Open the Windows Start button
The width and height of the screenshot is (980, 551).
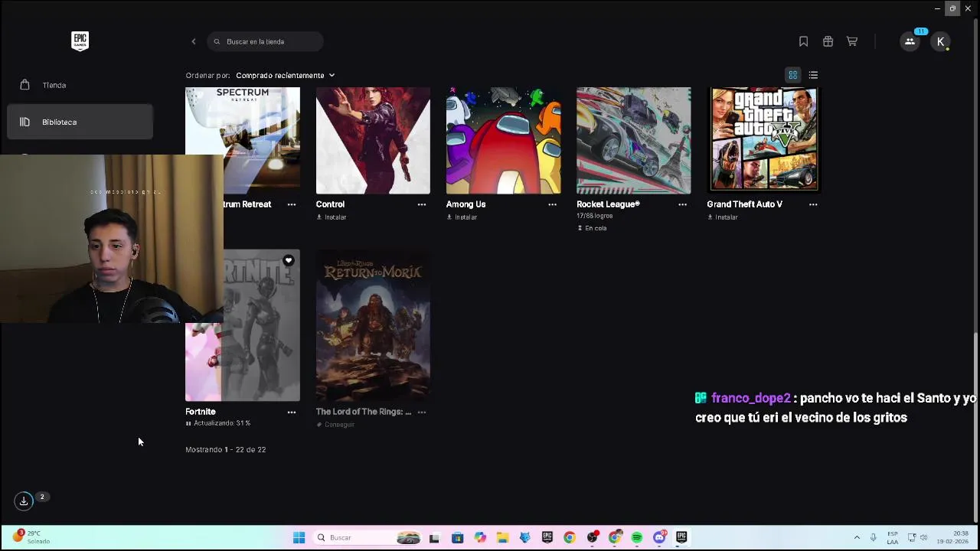tap(299, 538)
